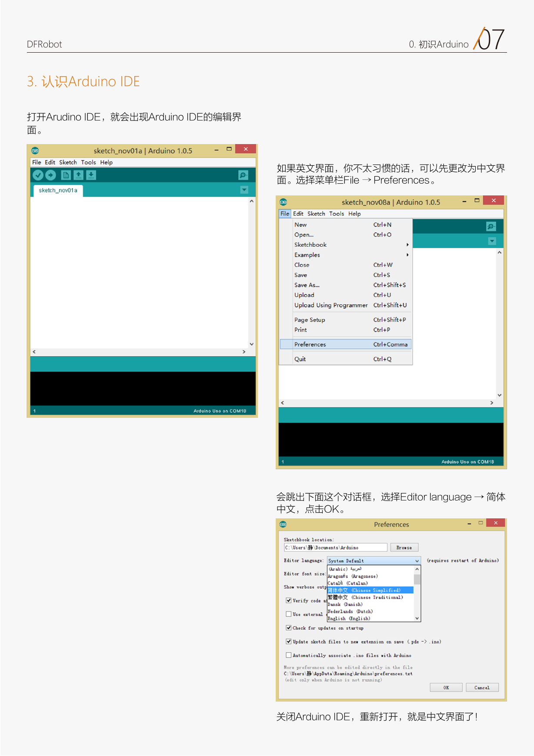Image resolution: width=534 pixels, height=756 pixels.
Task: Enable the 'Use external' editor checkbox
Action: (289, 614)
